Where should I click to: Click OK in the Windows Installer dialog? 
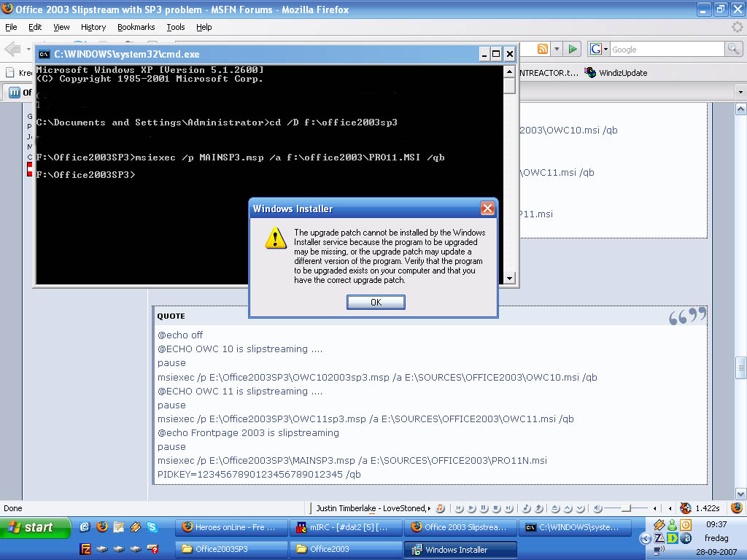tap(376, 303)
